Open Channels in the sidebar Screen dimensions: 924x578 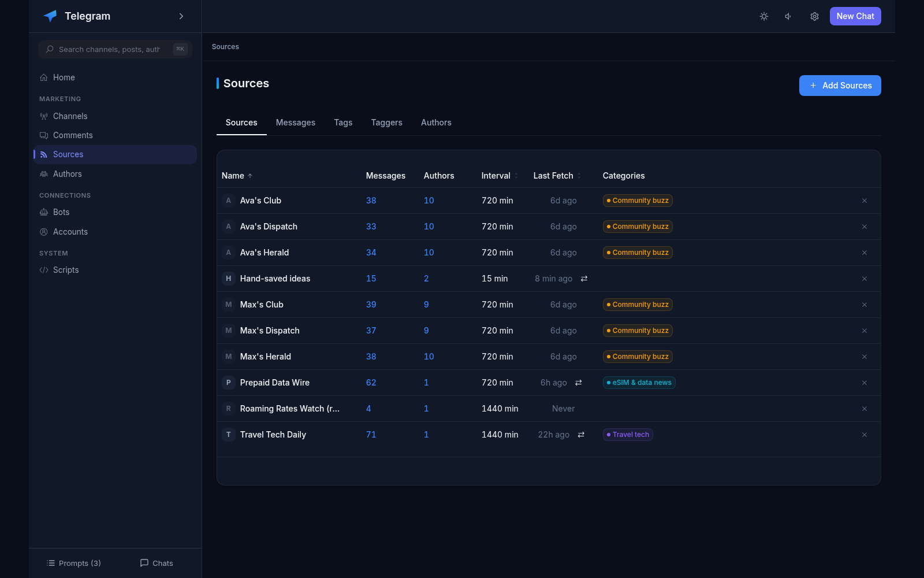coord(115,116)
